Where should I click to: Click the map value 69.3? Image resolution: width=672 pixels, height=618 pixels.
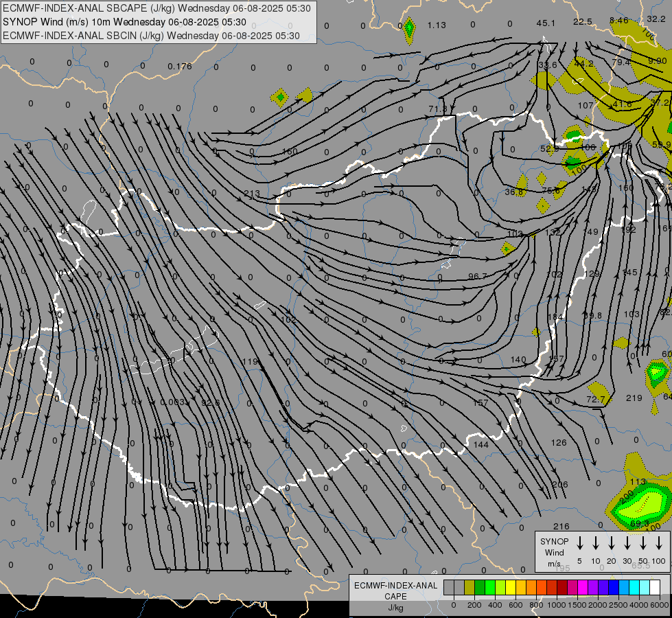click(640, 524)
